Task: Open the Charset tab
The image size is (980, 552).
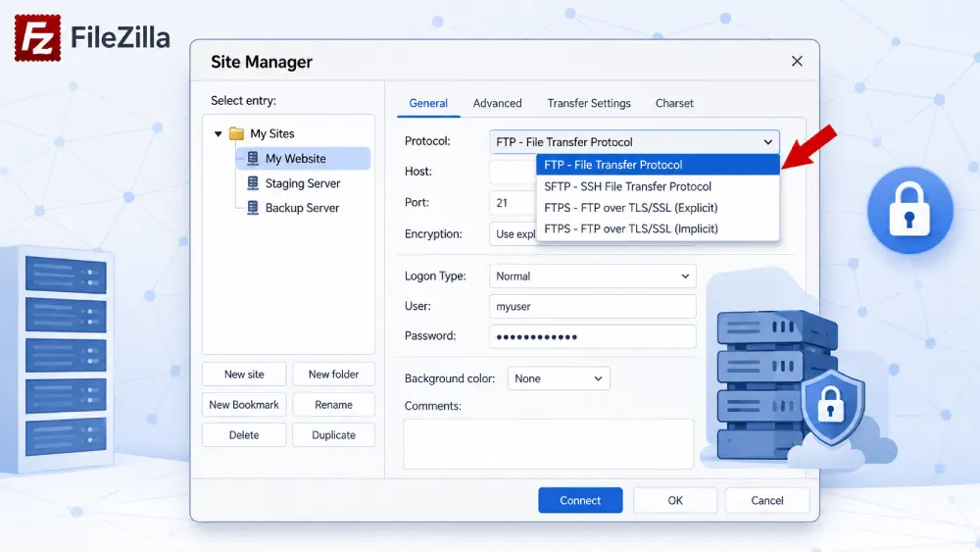Action: click(674, 103)
